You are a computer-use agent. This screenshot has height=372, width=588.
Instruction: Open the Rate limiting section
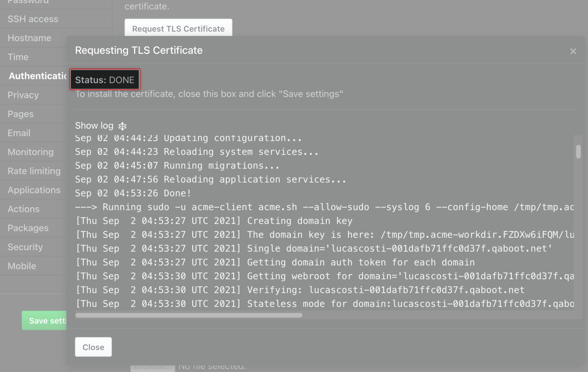click(34, 171)
